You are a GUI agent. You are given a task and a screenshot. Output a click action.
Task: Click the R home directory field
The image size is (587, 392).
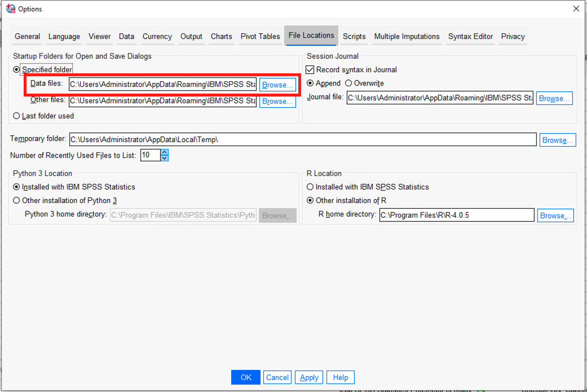click(457, 215)
